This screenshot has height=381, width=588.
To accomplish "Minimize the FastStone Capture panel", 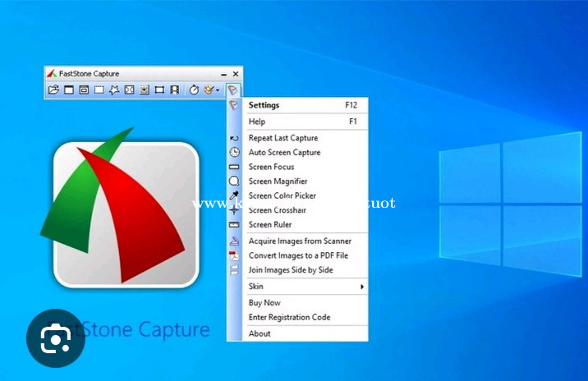I will coord(224,74).
